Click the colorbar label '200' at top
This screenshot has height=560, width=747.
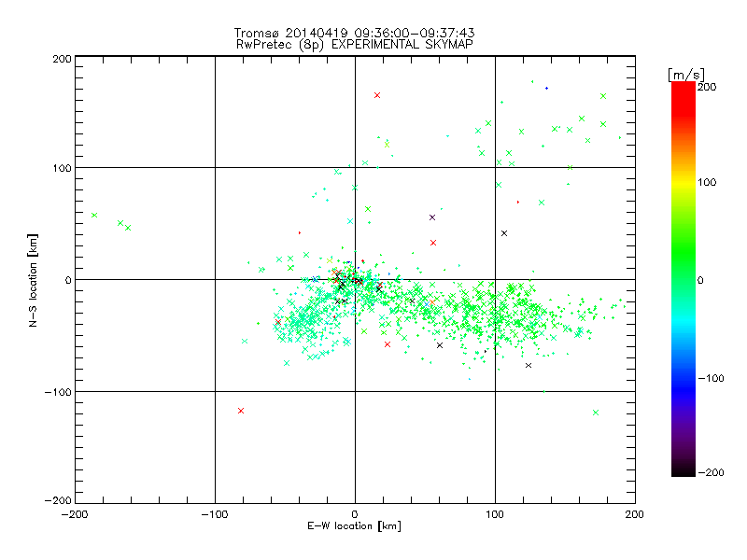[707, 87]
